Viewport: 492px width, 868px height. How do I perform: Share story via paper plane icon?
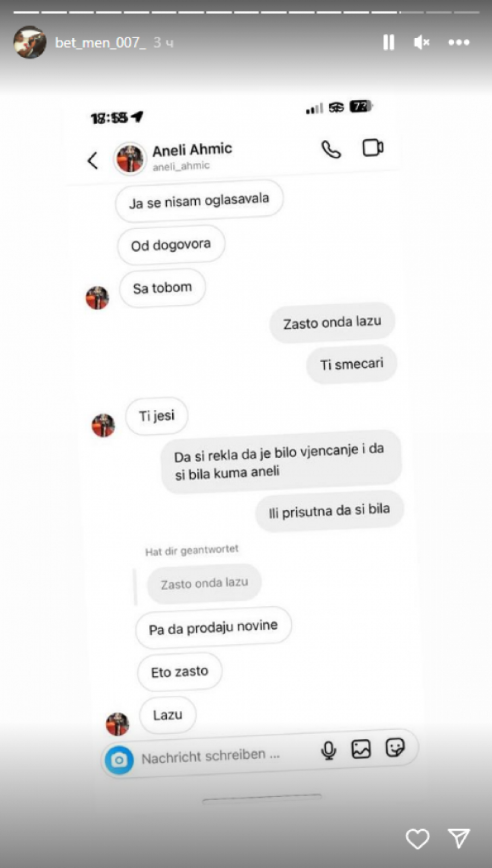click(x=459, y=838)
